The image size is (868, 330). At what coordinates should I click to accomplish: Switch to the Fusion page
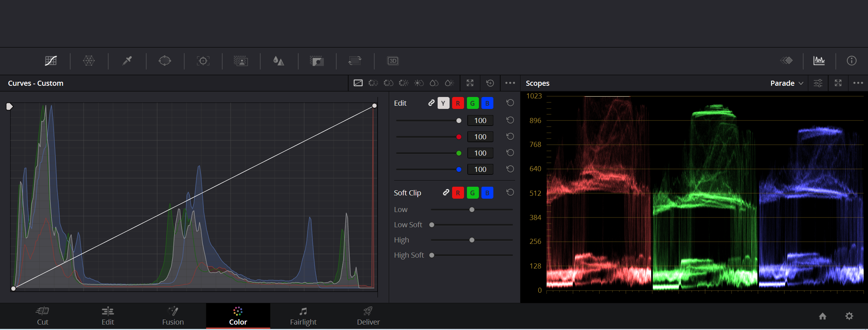(173, 316)
